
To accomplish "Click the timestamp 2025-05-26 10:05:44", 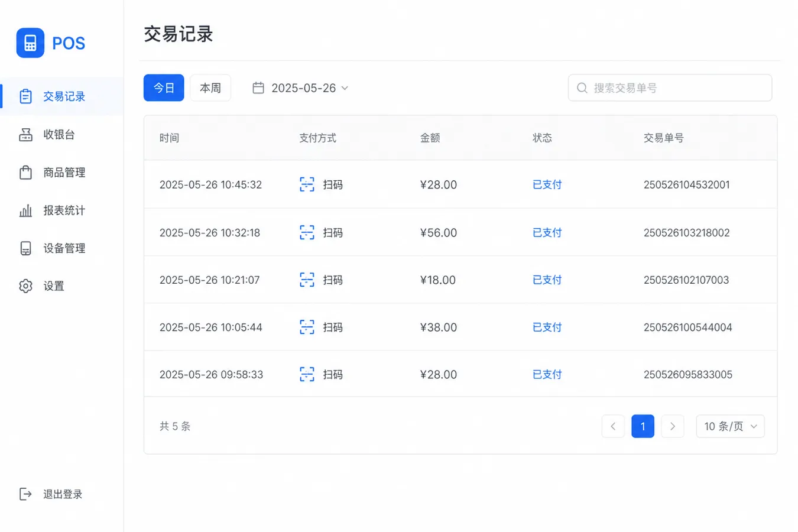I will click(x=210, y=327).
